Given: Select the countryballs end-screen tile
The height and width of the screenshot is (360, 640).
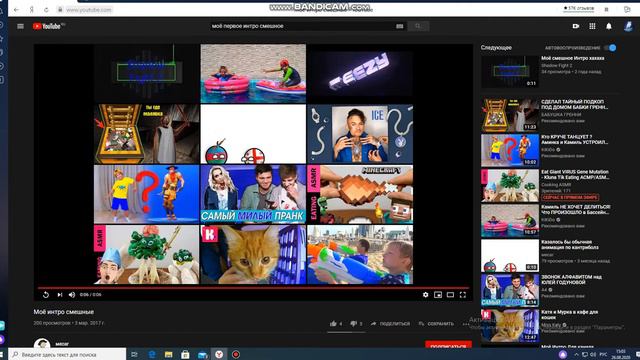Looking at the screenshot, I should 253,134.
